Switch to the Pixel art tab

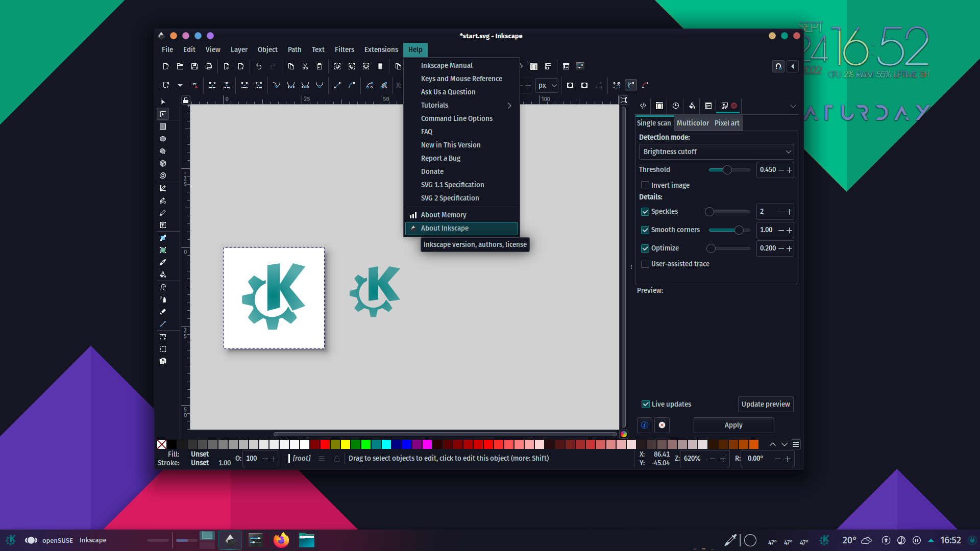click(x=727, y=123)
